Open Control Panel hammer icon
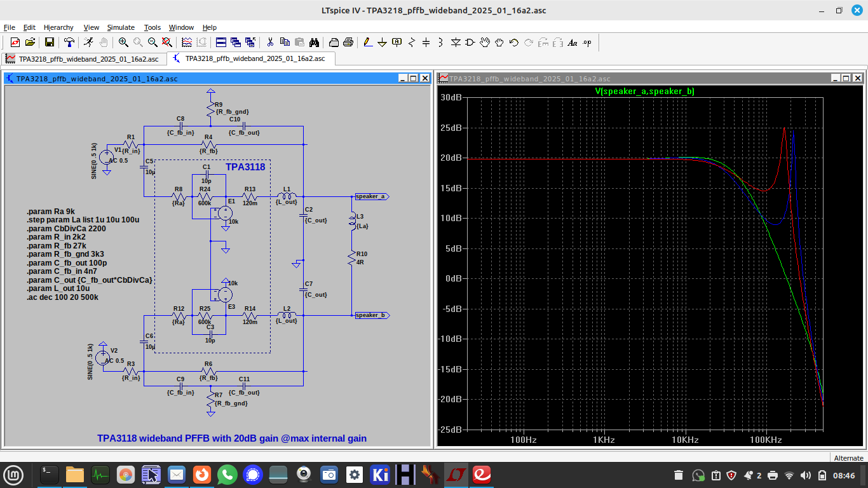Viewport: 868px width, 488px height. [69, 43]
